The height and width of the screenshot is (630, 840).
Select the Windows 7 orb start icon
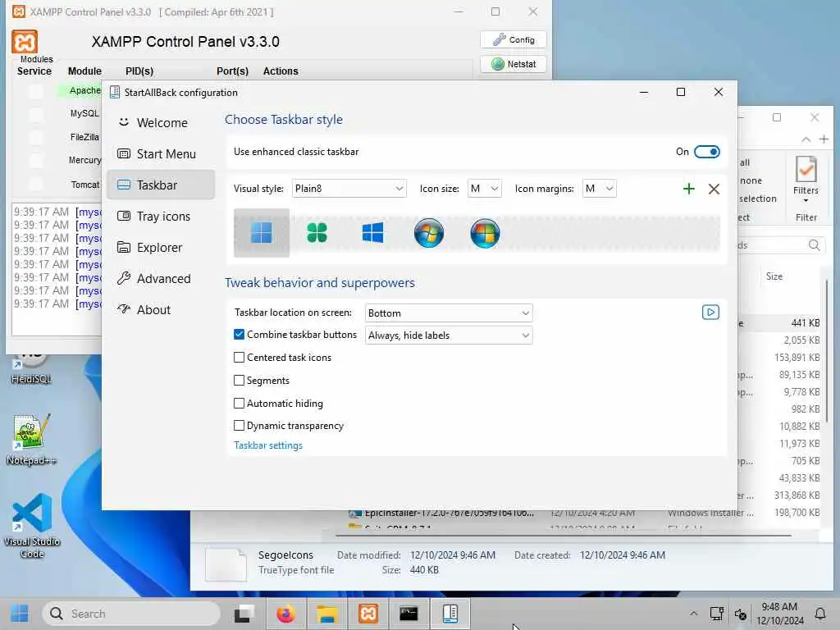428,233
